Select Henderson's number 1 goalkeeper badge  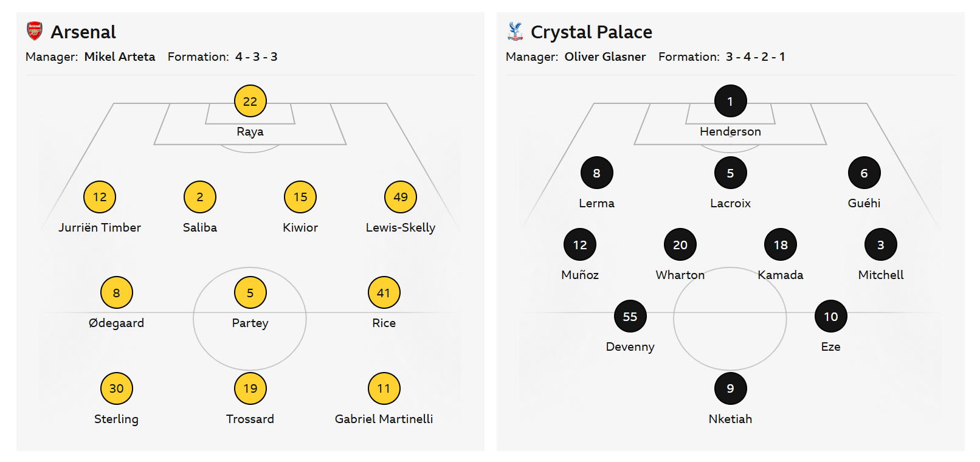(x=730, y=102)
